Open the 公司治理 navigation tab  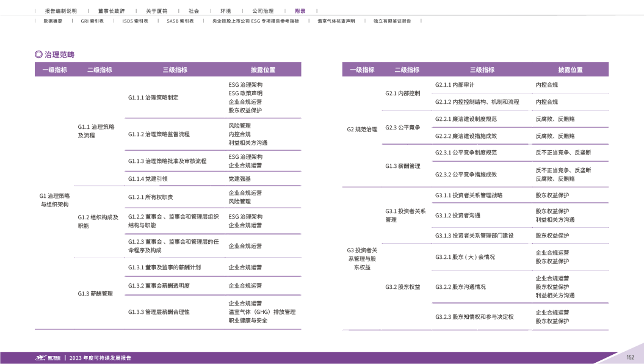[x=262, y=11]
